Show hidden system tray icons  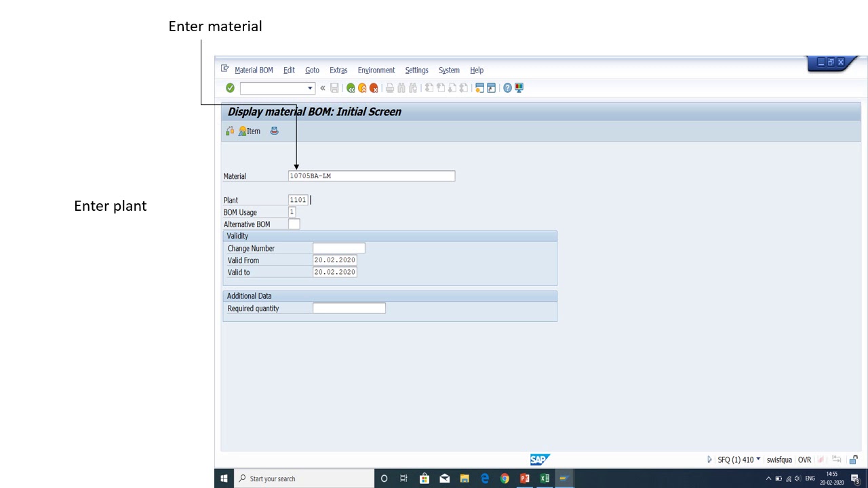click(768, 479)
